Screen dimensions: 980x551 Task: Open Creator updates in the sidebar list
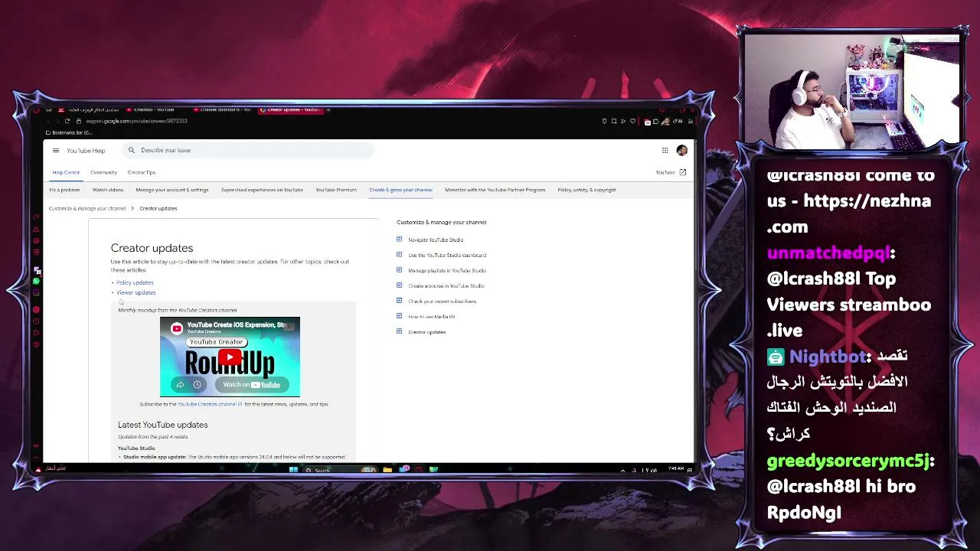pos(427,332)
